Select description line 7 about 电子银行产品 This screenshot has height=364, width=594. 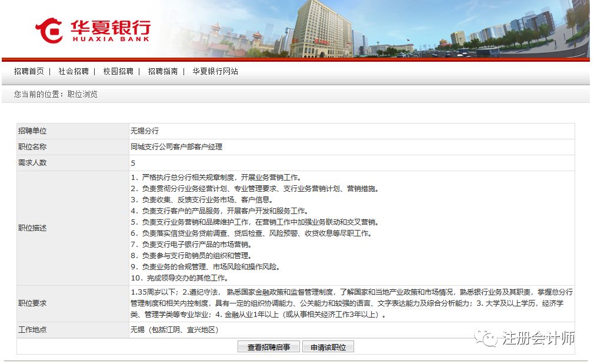coord(191,244)
